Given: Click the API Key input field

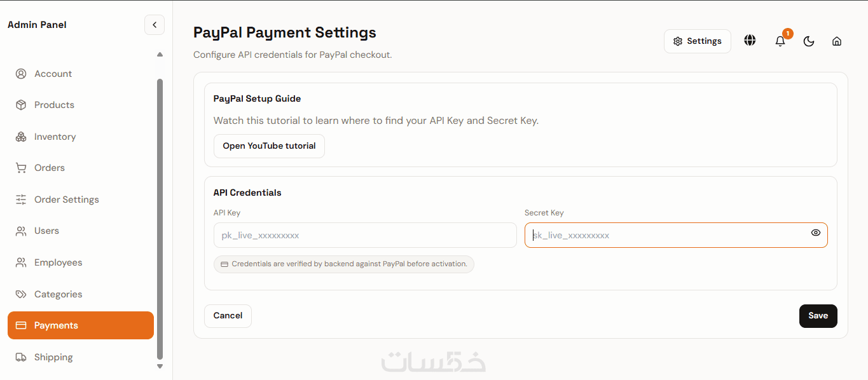Looking at the screenshot, I should click(365, 235).
